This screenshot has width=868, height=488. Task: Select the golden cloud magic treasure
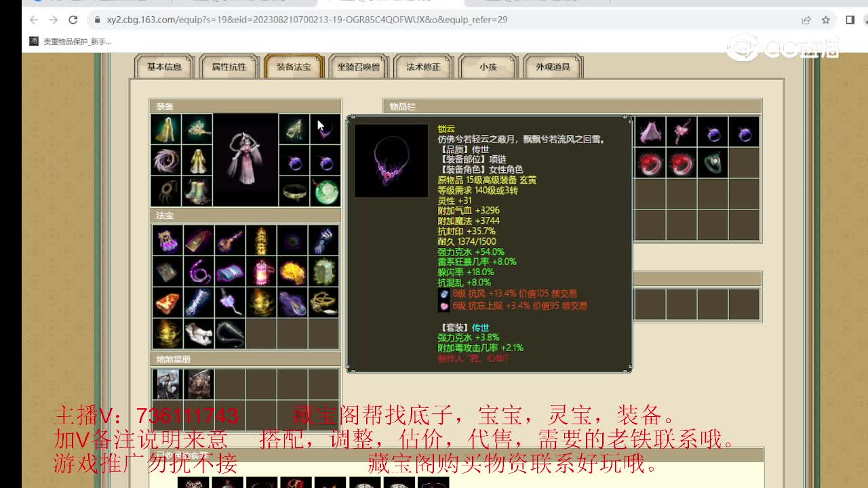[292, 271]
